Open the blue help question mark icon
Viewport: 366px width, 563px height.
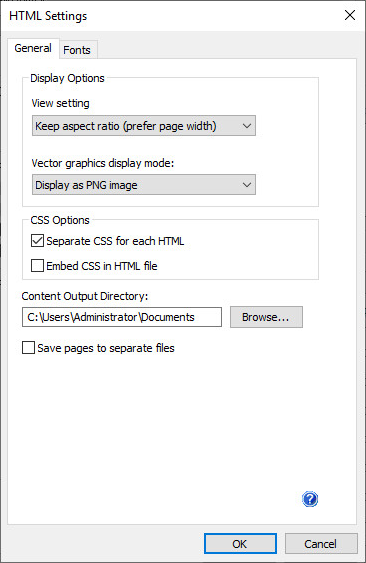pos(310,499)
